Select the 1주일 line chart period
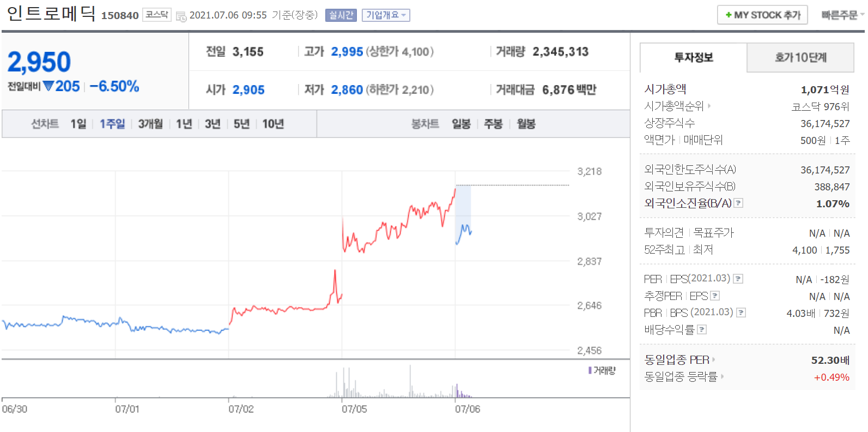Screen dimensions: 868x432 (112, 124)
